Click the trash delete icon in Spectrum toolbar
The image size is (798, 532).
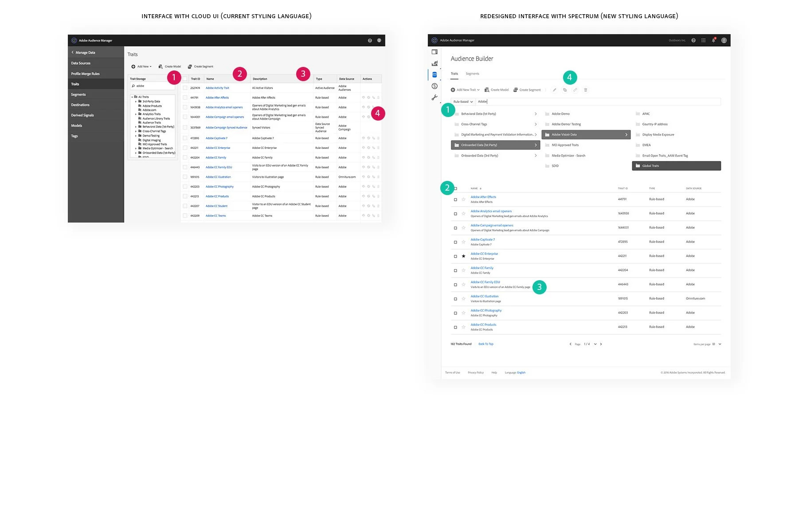pos(586,90)
